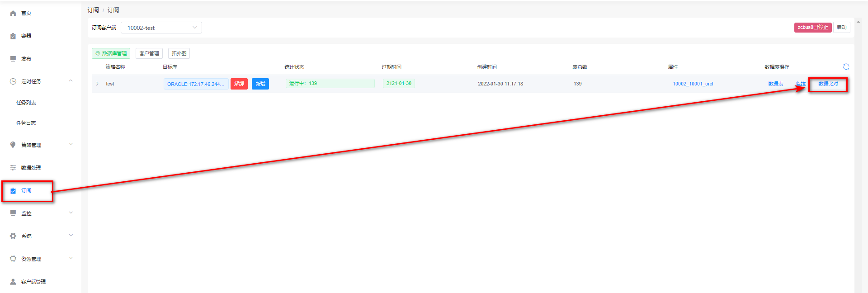Click the 订阅 clipboard icon in sidebar
Viewport: 868px width, 293px height.
(x=13, y=190)
